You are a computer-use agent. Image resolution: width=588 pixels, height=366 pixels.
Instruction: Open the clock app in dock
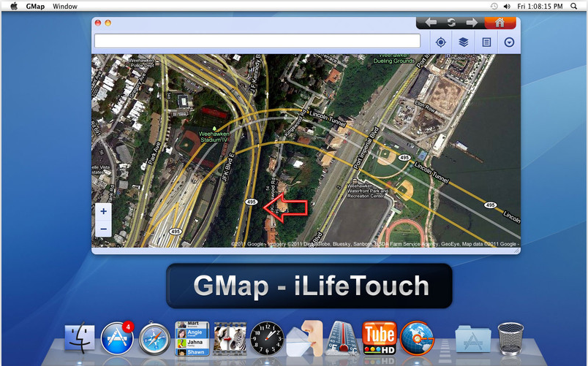(267, 338)
